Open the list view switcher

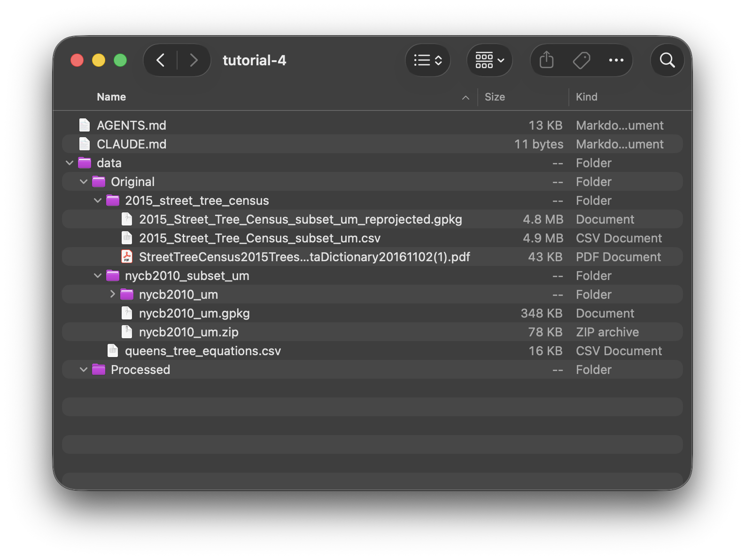(x=428, y=60)
